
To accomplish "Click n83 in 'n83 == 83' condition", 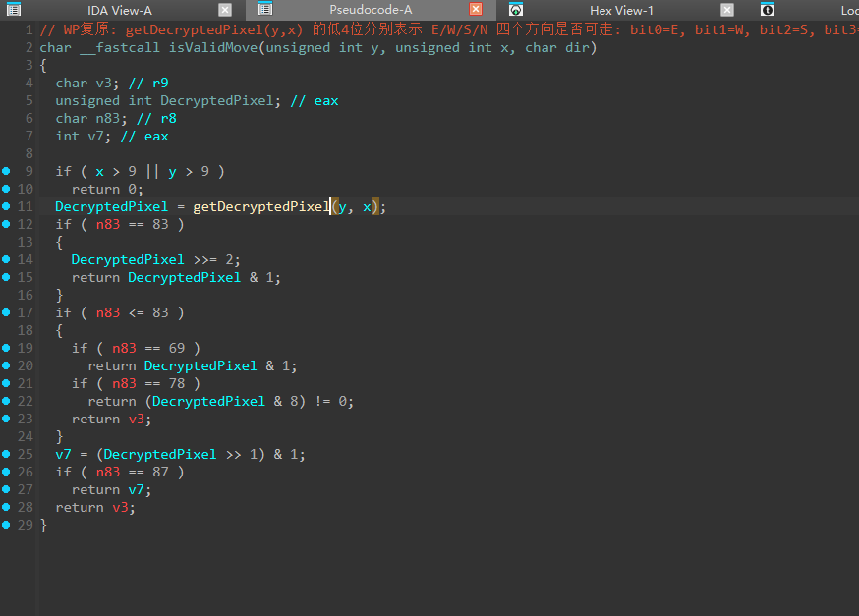I will [x=108, y=224].
